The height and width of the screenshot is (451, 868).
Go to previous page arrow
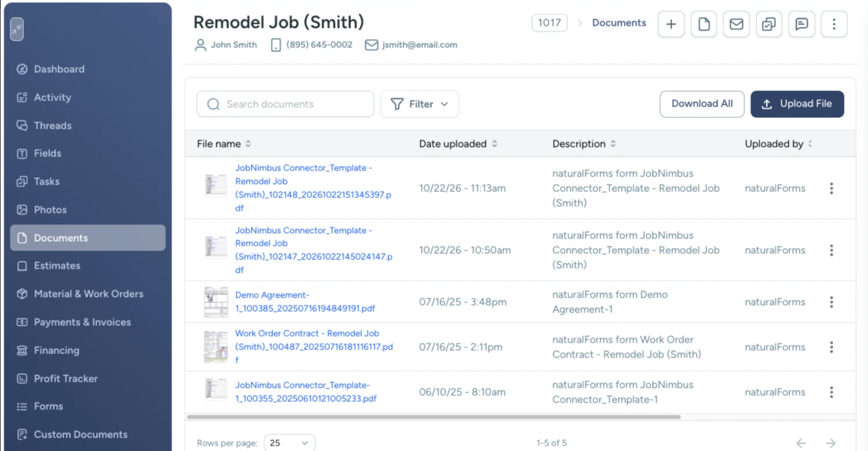[x=801, y=443]
